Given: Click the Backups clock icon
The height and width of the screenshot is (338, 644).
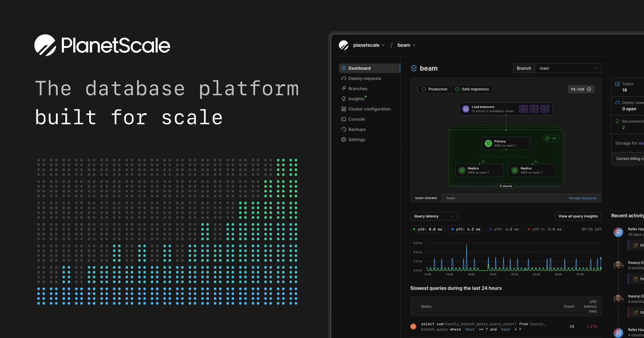Looking at the screenshot, I should tap(344, 129).
